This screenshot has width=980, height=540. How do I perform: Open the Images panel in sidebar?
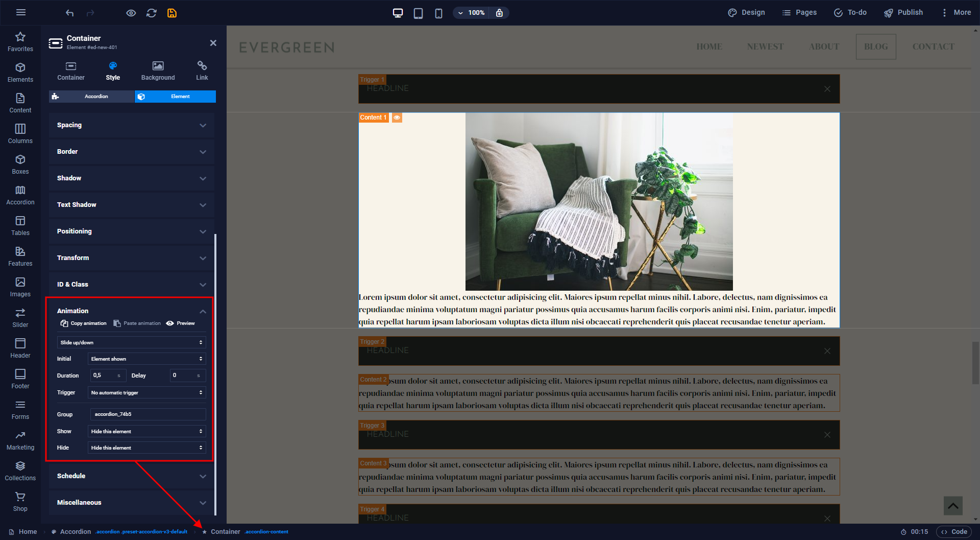pyautogui.click(x=20, y=287)
